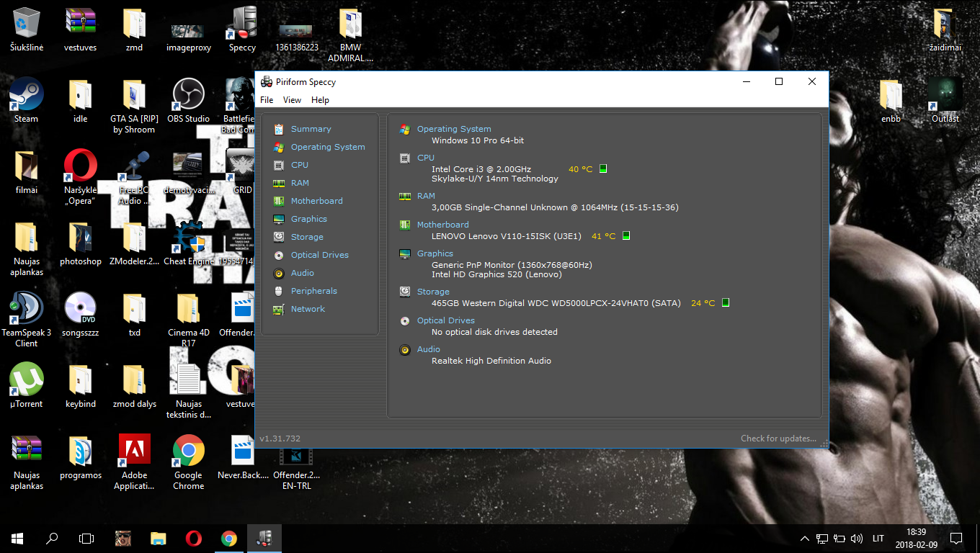Select the Summary icon in sidebar
This screenshot has height=553, width=980.
[278, 130]
